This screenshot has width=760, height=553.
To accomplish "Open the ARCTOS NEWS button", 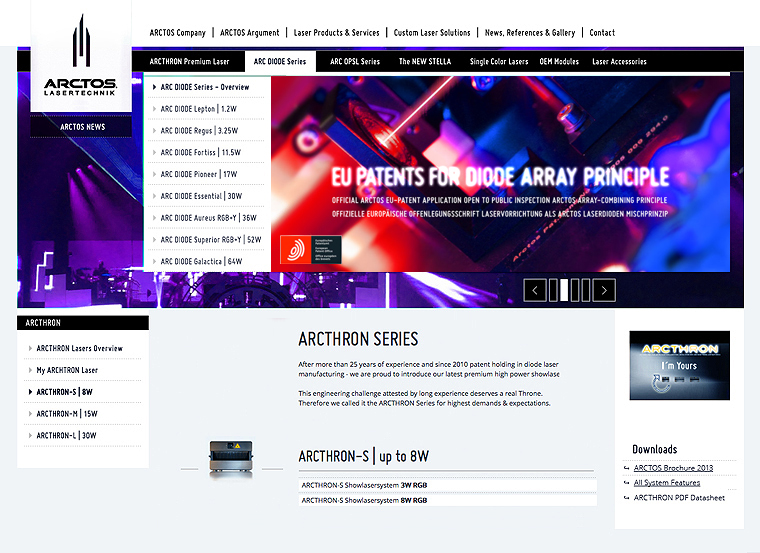I will pyautogui.click(x=82, y=127).
